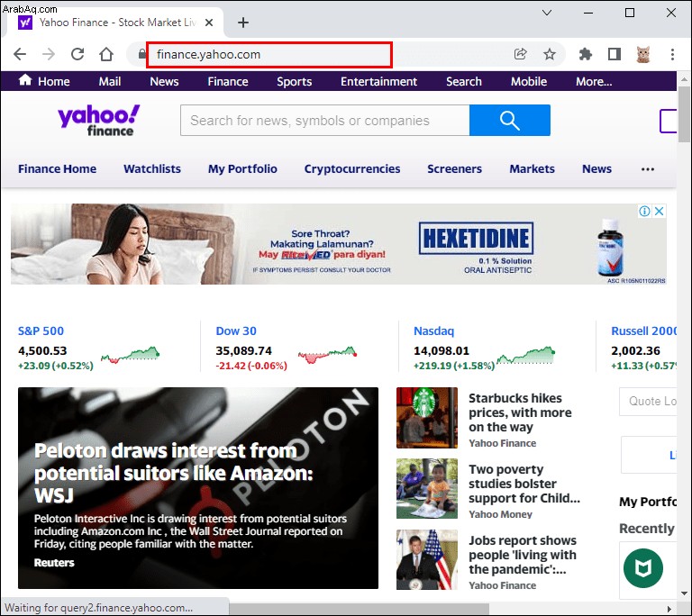Open Entertainment in the top bar
The image size is (692, 616).
(x=378, y=81)
